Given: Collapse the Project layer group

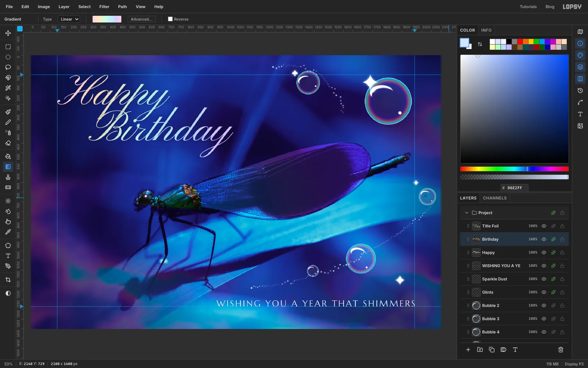Looking at the screenshot, I should click(x=467, y=213).
